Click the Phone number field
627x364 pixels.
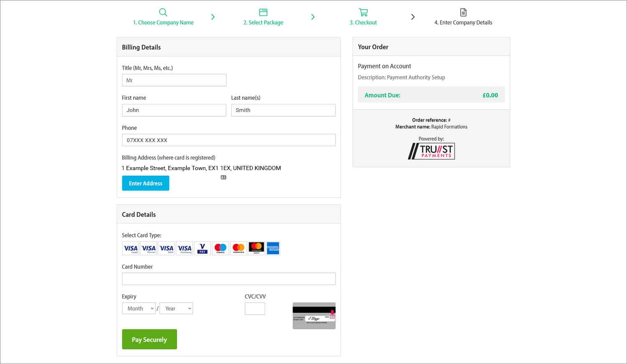229,140
